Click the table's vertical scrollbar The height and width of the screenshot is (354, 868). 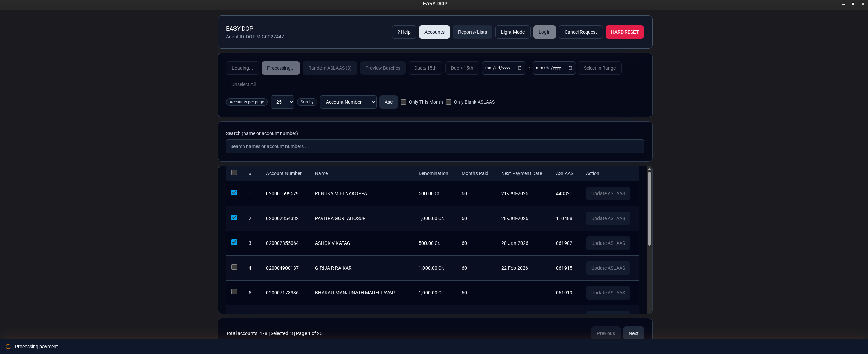pos(649,209)
